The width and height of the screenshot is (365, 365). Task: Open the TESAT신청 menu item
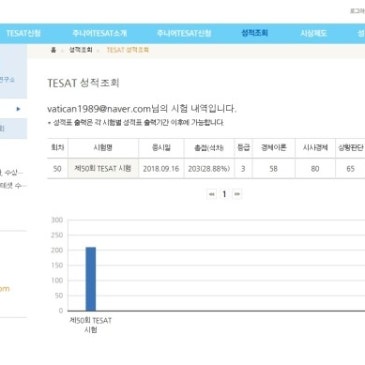coord(23,33)
